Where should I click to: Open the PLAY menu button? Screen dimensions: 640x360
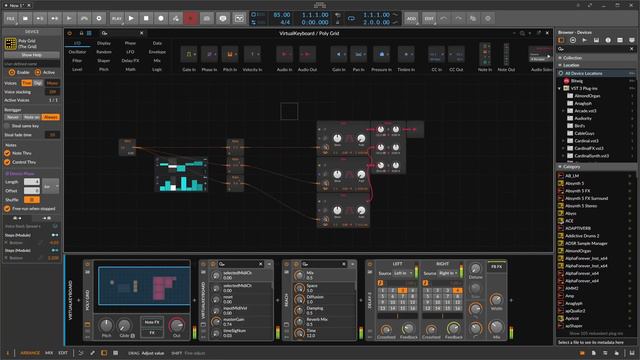[116, 18]
